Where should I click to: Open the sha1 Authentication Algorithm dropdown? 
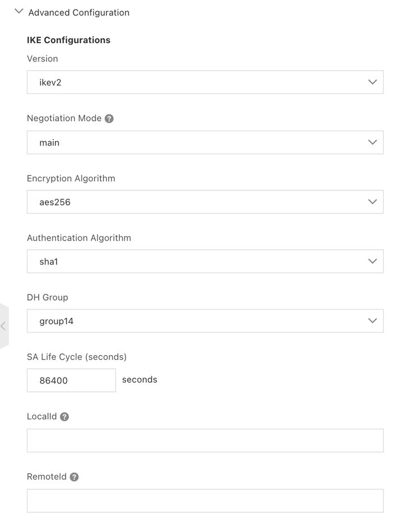click(196, 261)
